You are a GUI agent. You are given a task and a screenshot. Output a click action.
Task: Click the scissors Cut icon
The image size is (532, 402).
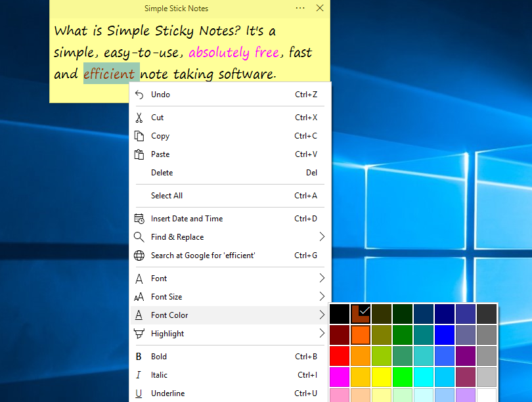pos(139,118)
